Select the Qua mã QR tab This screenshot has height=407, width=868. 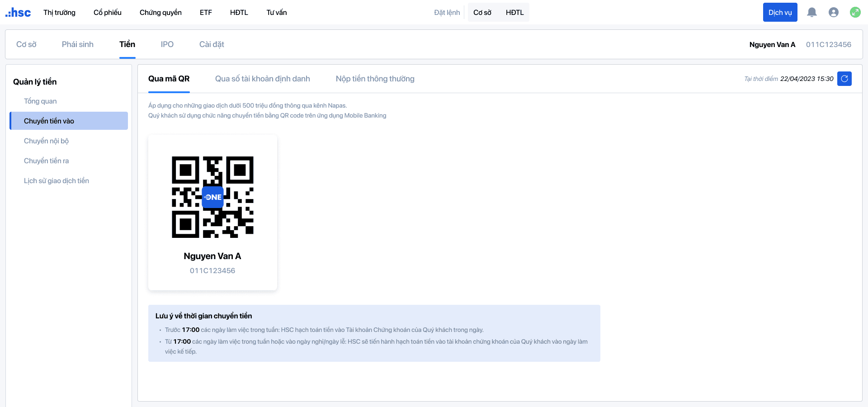169,79
